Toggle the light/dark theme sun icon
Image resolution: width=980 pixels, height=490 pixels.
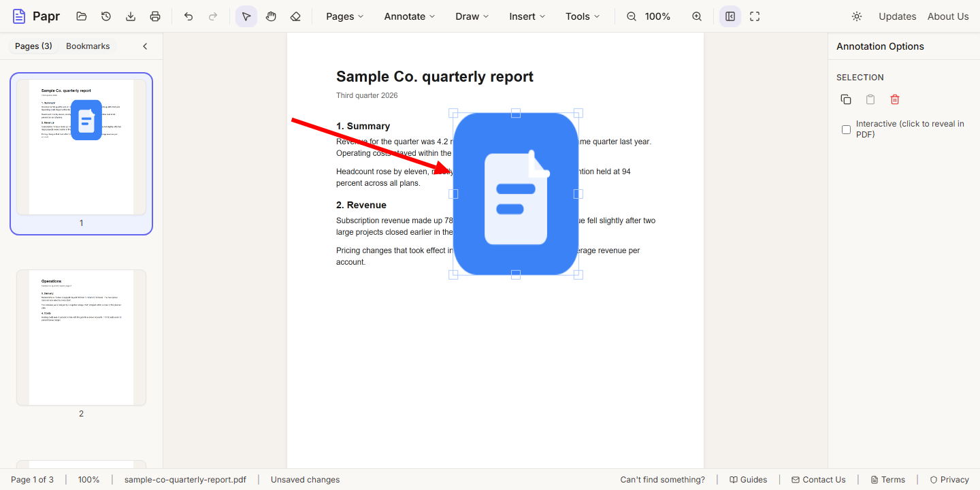pyautogui.click(x=857, y=16)
